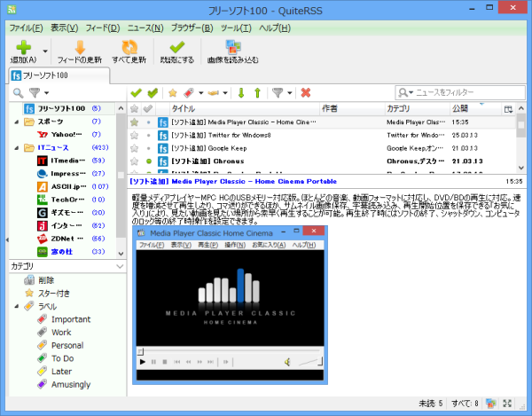
Task: Select the フリーソフト100 tab
Action: coord(59,75)
